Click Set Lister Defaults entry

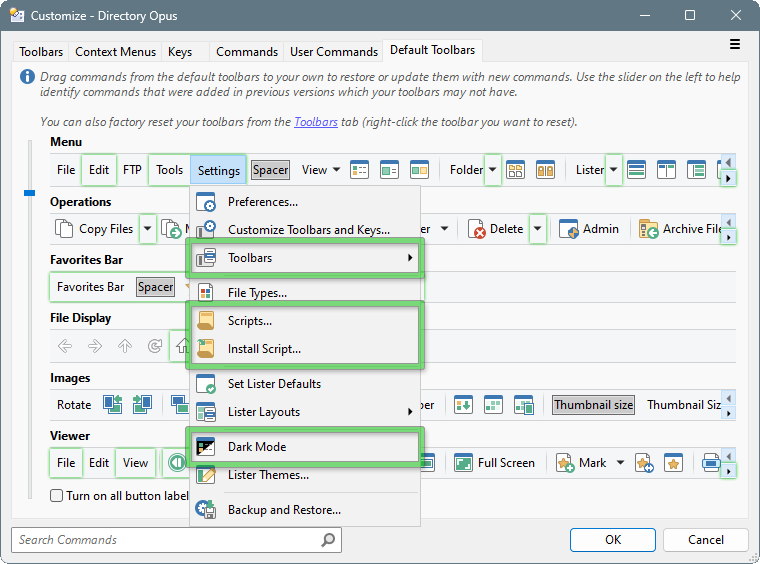305,384
